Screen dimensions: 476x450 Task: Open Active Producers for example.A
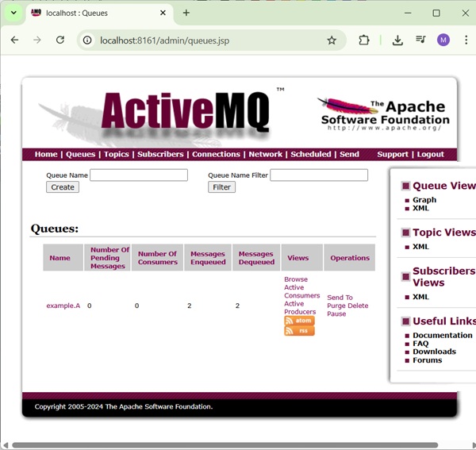point(300,308)
